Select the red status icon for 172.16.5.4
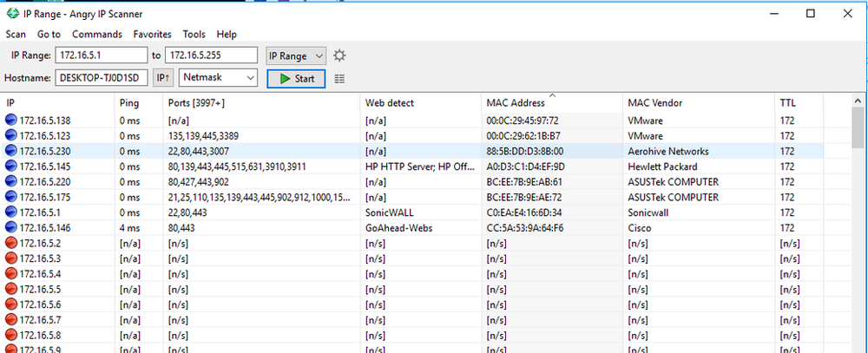 (11, 274)
